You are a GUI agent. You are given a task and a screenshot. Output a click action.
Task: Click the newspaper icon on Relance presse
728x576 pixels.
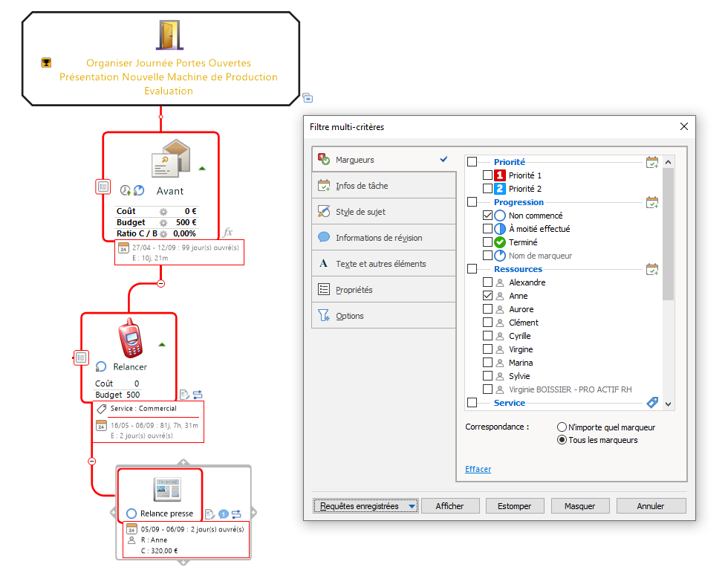click(x=167, y=490)
